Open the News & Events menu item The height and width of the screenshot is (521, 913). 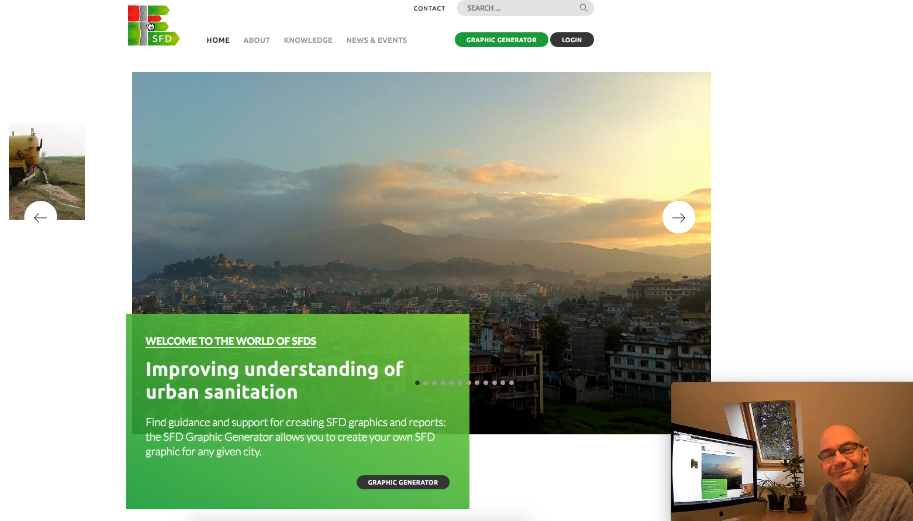tap(376, 40)
